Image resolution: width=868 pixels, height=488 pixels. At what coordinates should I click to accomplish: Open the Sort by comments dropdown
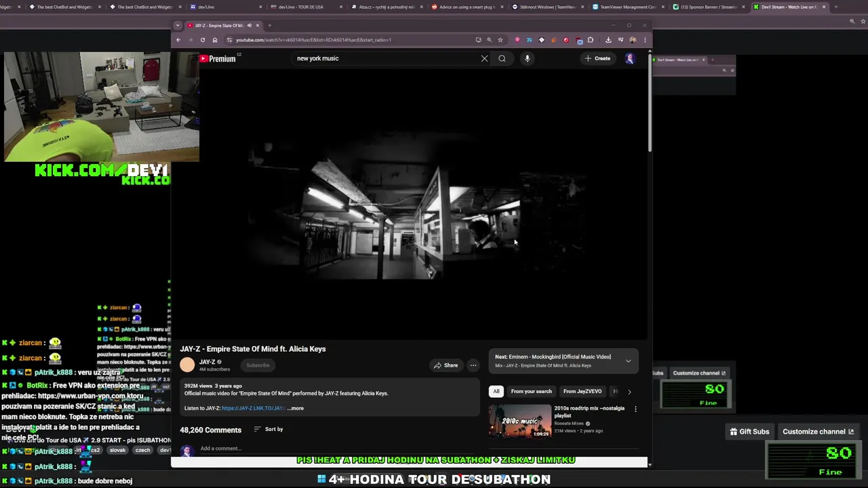click(269, 429)
